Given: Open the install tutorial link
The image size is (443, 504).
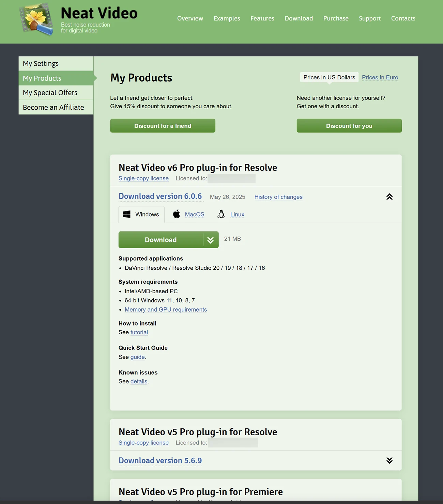Looking at the screenshot, I should [139, 332].
